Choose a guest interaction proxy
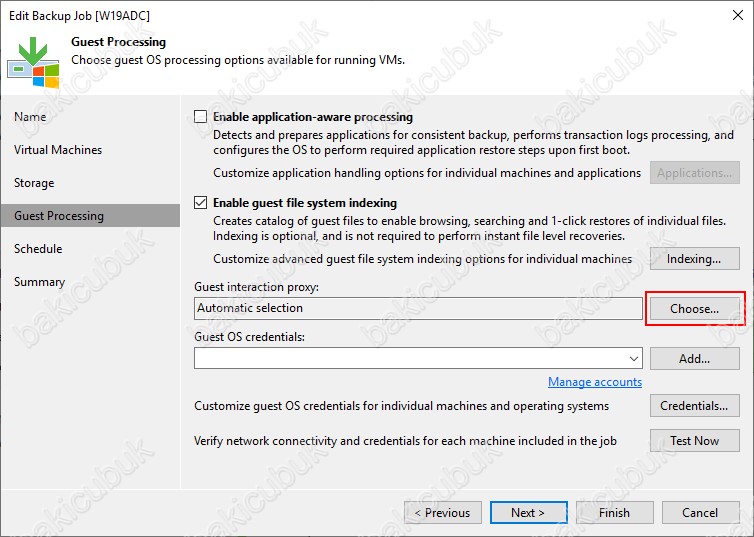The width and height of the screenshot is (754, 537). [x=694, y=309]
